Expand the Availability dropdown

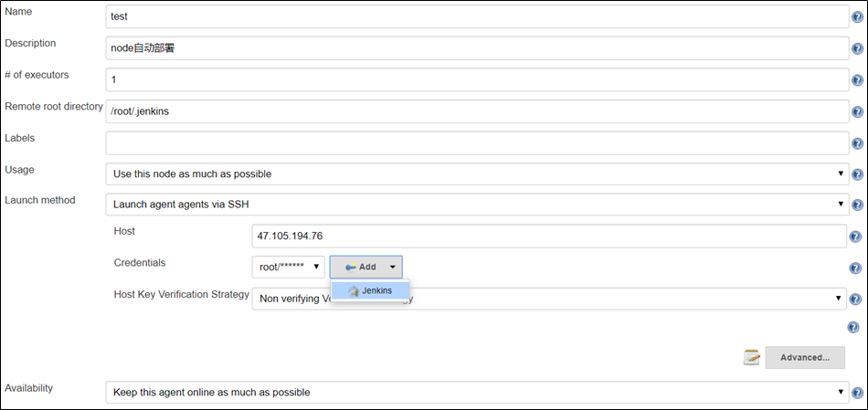pyautogui.click(x=477, y=393)
